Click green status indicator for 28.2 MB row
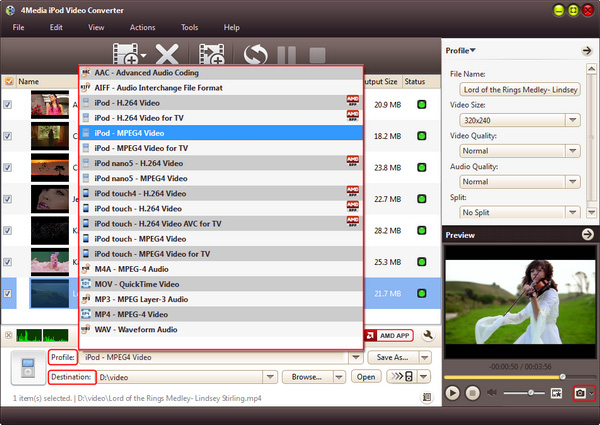Image resolution: width=600 pixels, height=425 pixels. pyautogui.click(x=421, y=230)
